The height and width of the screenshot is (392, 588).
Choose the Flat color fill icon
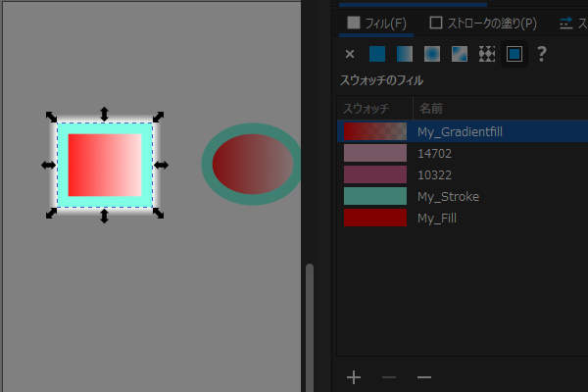coord(377,54)
